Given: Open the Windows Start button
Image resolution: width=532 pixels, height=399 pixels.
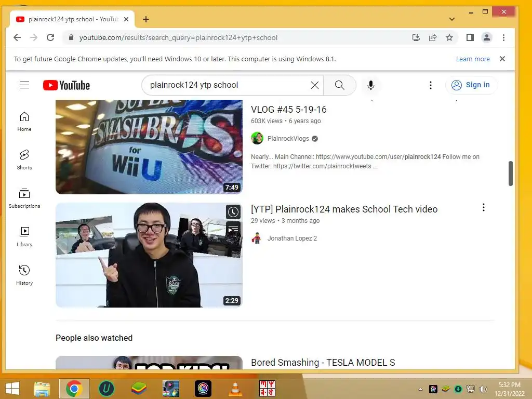Looking at the screenshot, I should tap(12, 389).
